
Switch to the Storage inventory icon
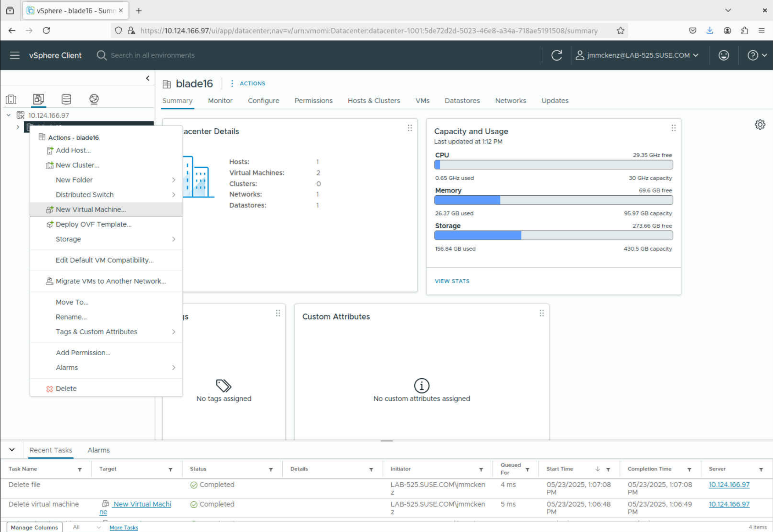tap(66, 99)
